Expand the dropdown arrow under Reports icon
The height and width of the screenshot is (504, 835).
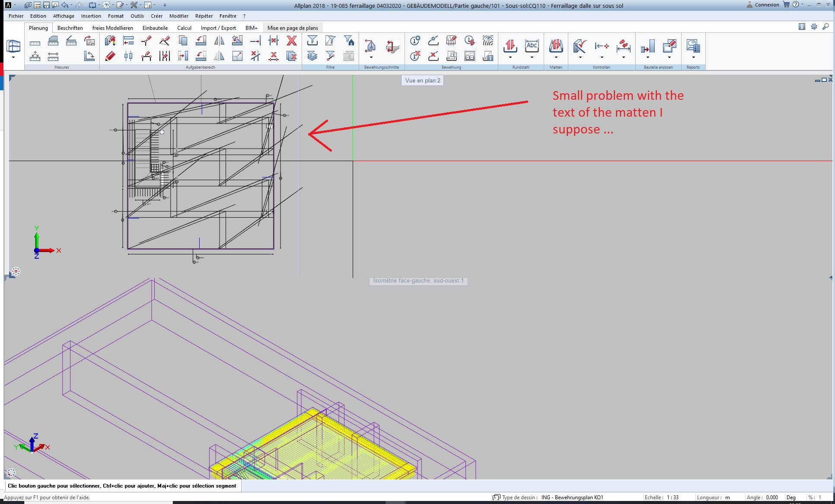pyautogui.click(x=693, y=57)
